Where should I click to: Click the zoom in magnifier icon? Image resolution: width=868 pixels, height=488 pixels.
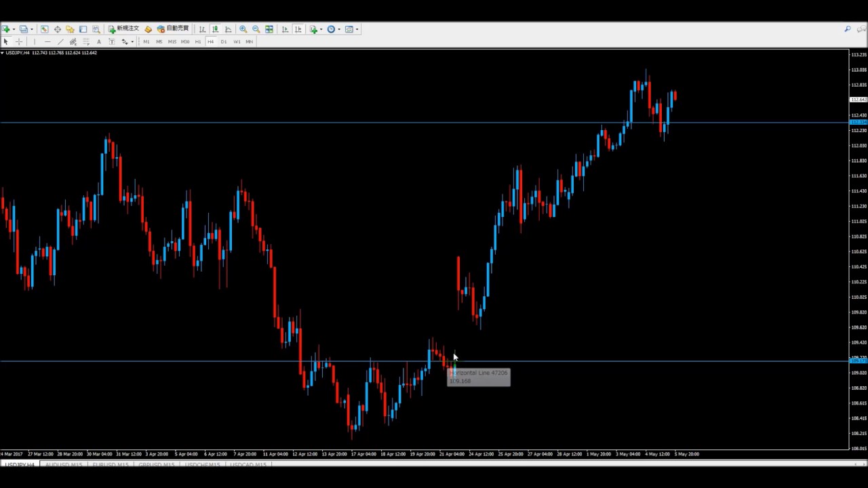243,29
